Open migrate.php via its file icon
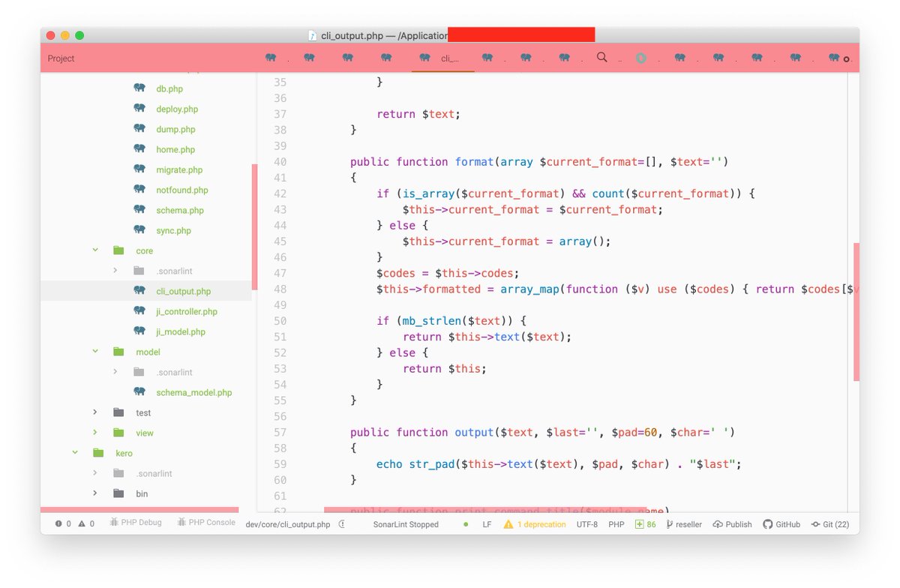The height and width of the screenshot is (588, 900). (139, 169)
